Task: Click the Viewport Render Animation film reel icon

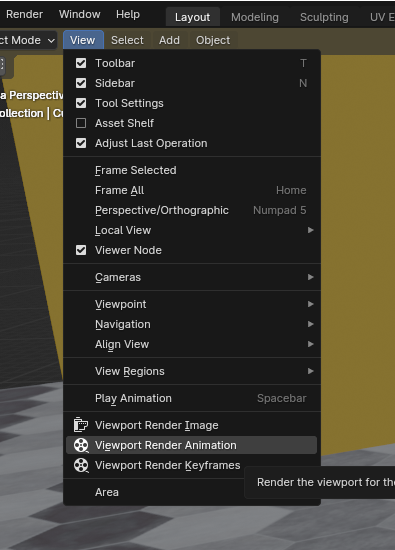Action: coord(81,445)
